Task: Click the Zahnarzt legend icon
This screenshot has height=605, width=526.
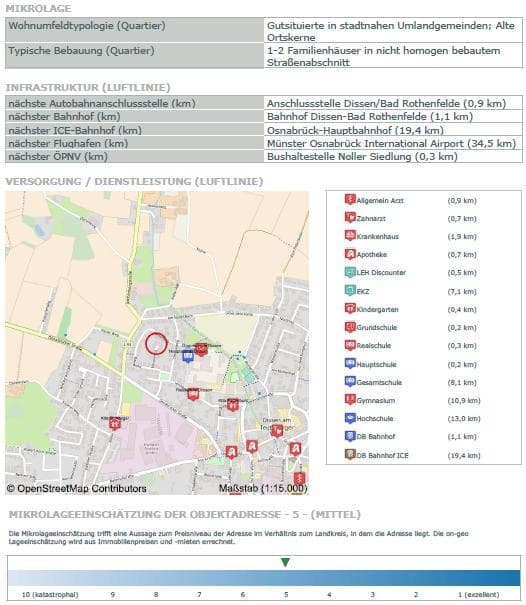Action: [350, 218]
